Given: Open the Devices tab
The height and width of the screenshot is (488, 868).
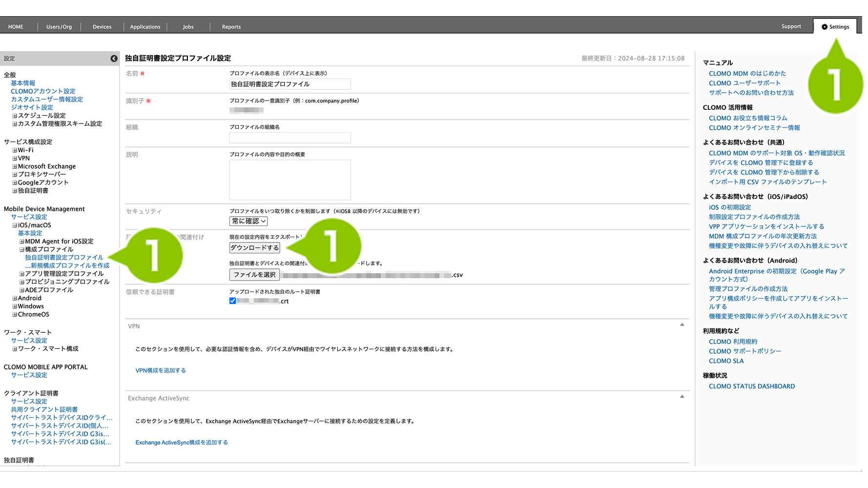Looking at the screenshot, I should point(102,27).
